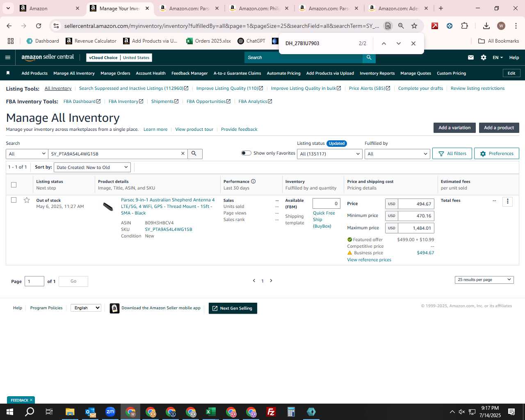Click the search magnifier in the top bar
Screen dimensions: 525x420
[369, 57]
